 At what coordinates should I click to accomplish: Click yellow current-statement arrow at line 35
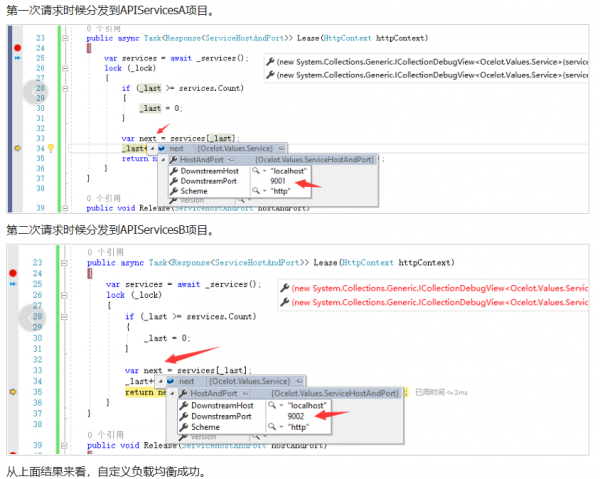pyautogui.click(x=13, y=392)
